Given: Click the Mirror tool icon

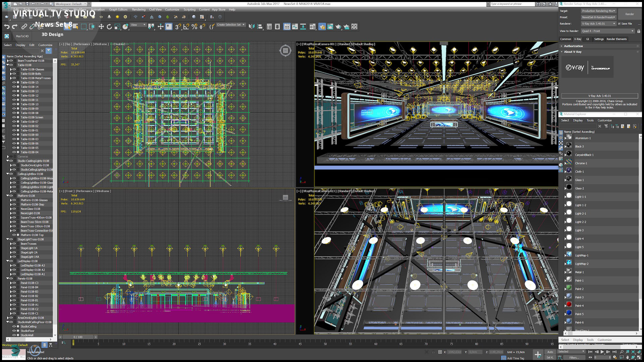Looking at the screenshot, I should [252, 27].
